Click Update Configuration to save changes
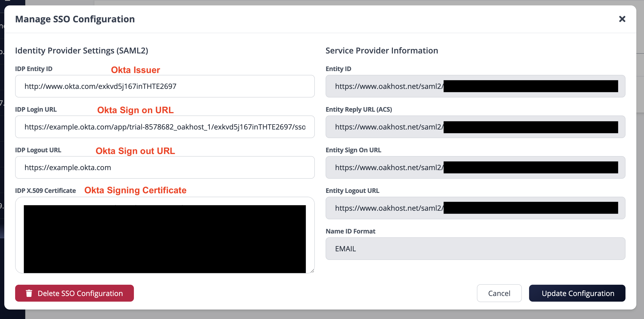Viewport: 644px width, 319px height. click(577, 293)
